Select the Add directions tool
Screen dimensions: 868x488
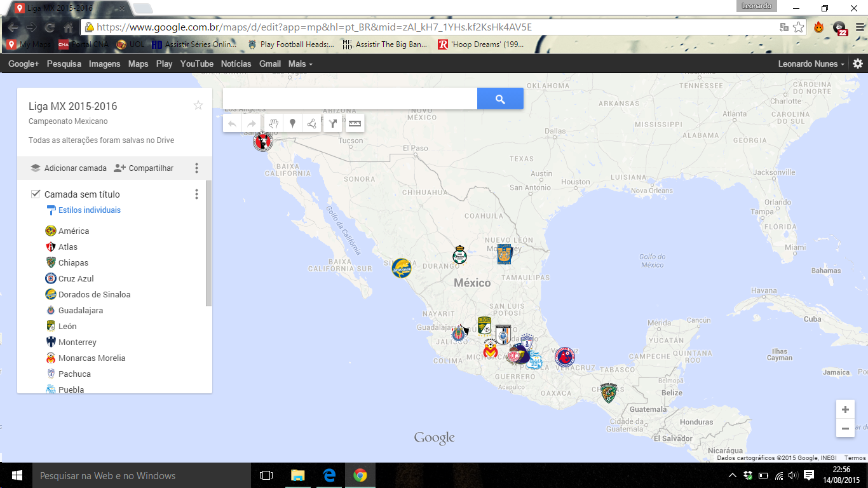pos(332,123)
